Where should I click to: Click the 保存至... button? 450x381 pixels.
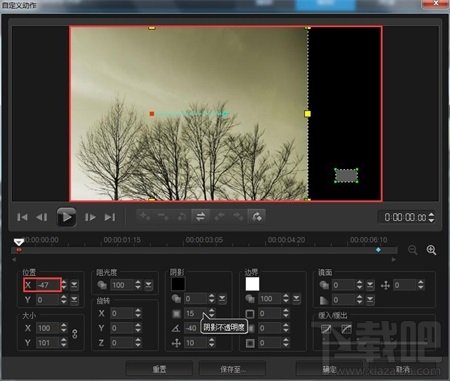click(232, 369)
